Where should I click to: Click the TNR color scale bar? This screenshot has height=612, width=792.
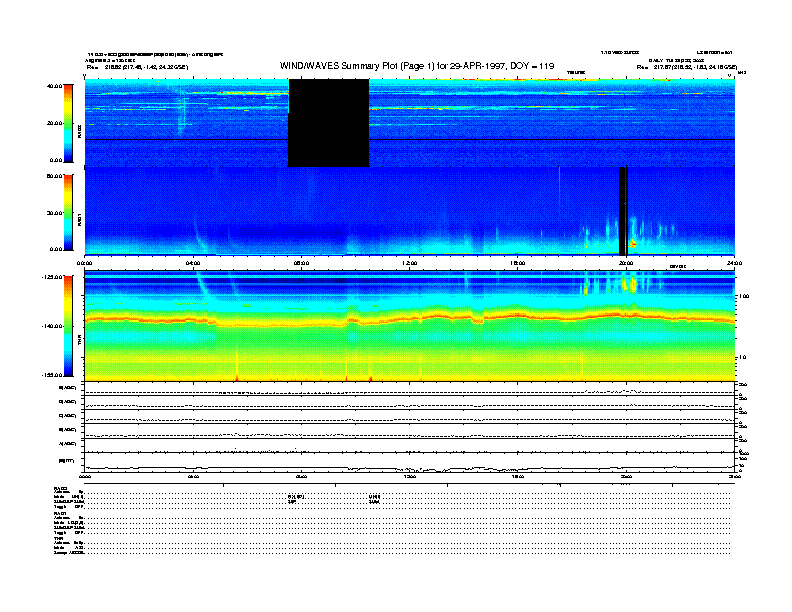click(68, 326)
